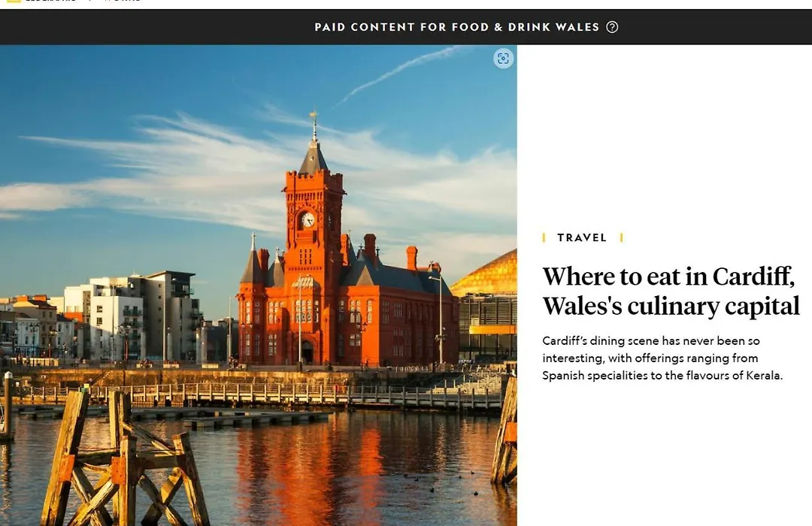Click the word 'Kerala' in the description
Screen dimensions: 812x526
(763, 376)
